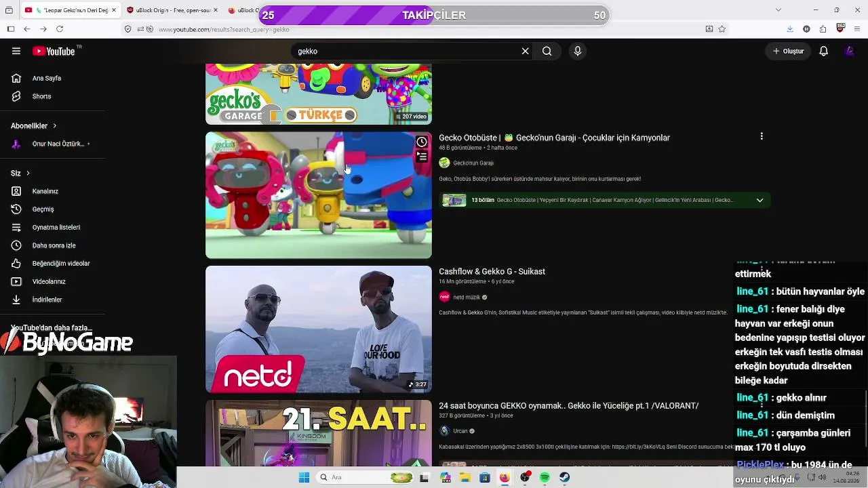Open the 24 saat boyunca GEKKO video title
Image resolution: width=868 pixels, height=488 pixels.
tap(569, 406)
